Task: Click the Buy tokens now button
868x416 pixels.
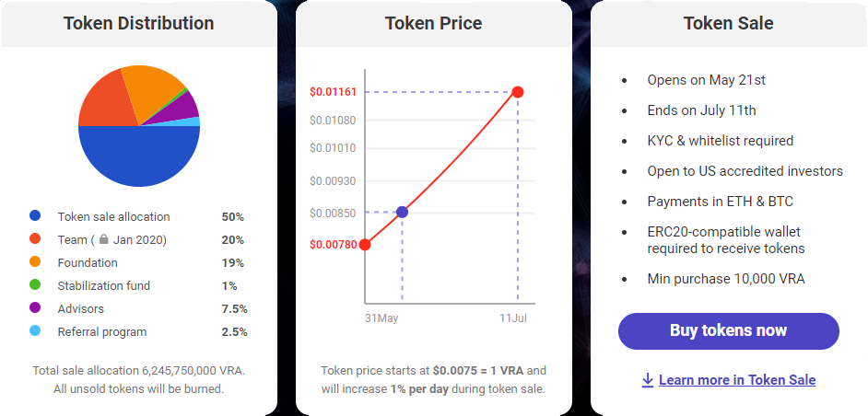Action: [728, 330]
